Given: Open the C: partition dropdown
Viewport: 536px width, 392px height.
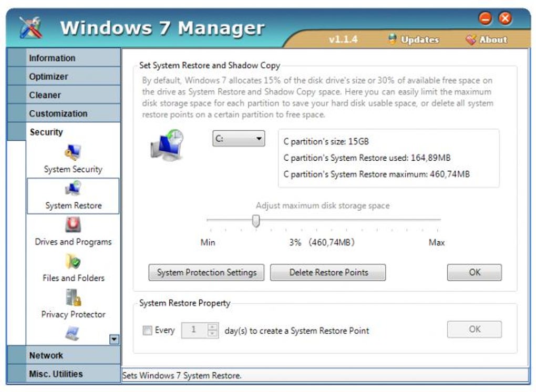Looking at the screenshot, I should pos(239,138).
